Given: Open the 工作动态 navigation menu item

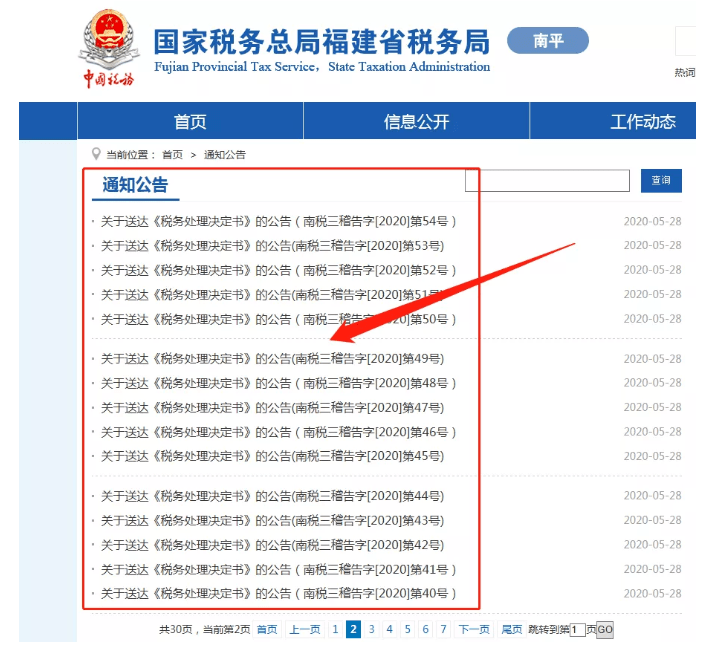Looking at the screenshot, I should pos(643,121).
